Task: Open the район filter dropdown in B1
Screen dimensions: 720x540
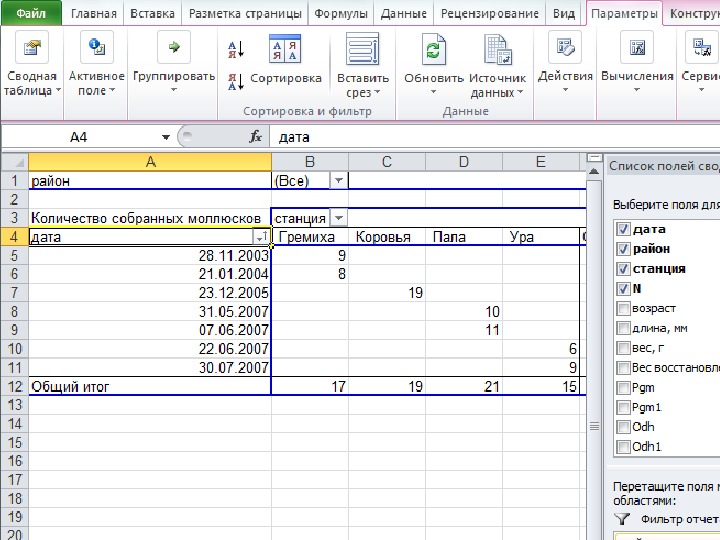Action: click(x=338, y=181)
